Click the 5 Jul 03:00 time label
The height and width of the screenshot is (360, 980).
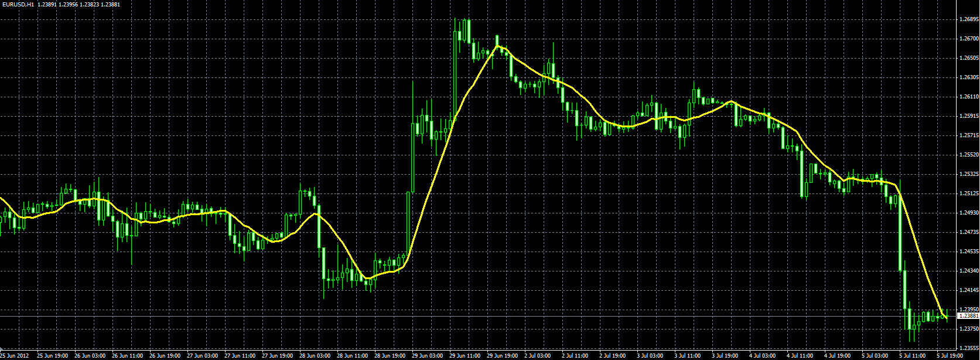coord(876,355)
